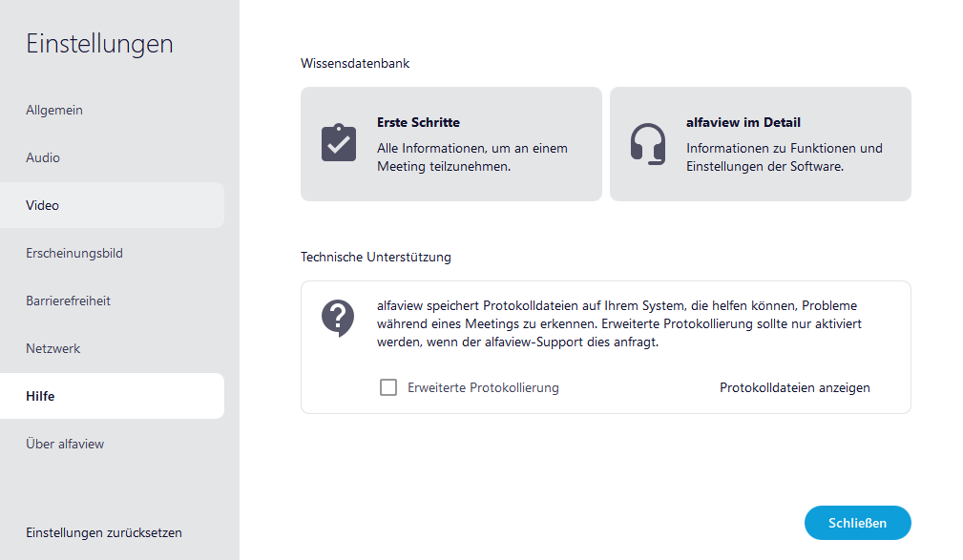Open the alfaview im Detail knowledge base card

(x=760, y=143)
